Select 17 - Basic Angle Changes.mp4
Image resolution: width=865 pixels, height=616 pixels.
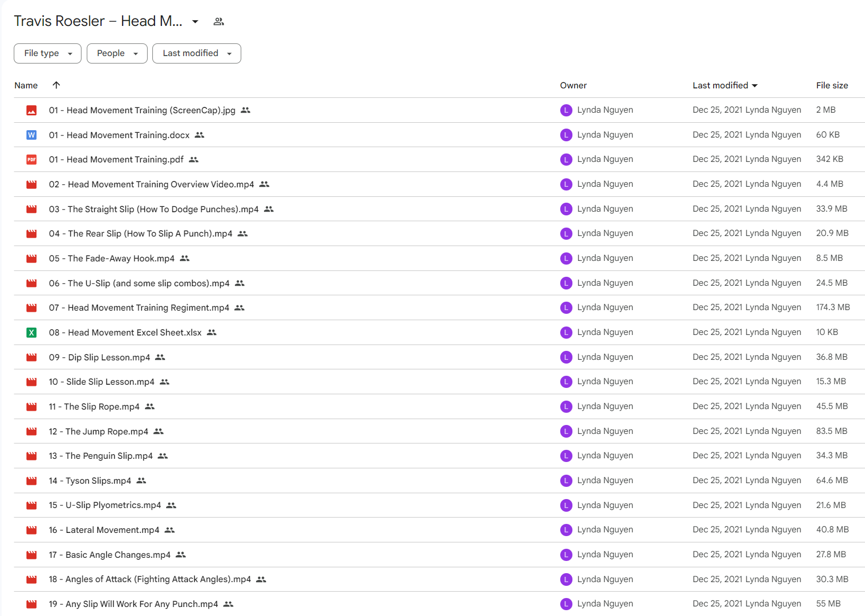(110, 555)
